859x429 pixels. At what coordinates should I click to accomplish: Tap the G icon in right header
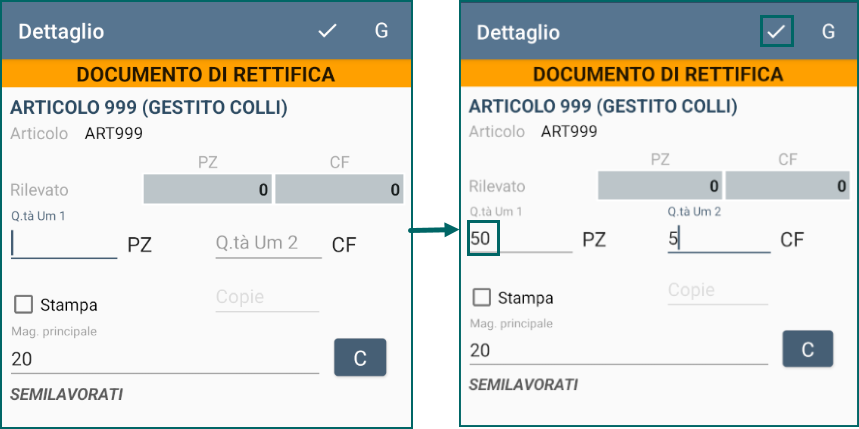pos(828,32)
